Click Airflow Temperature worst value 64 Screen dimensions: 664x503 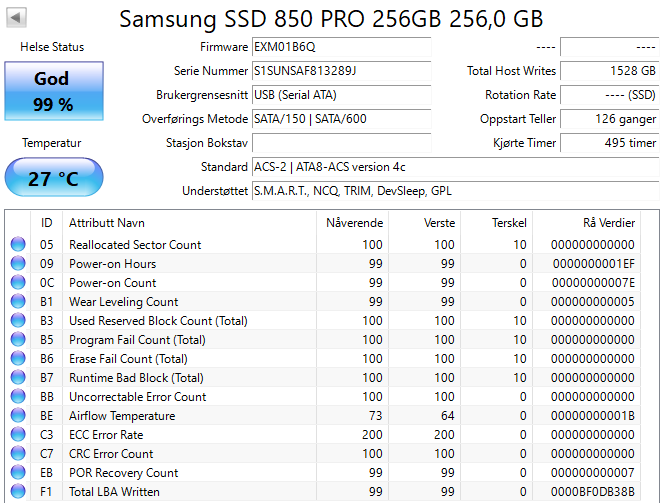pos(448,416)
